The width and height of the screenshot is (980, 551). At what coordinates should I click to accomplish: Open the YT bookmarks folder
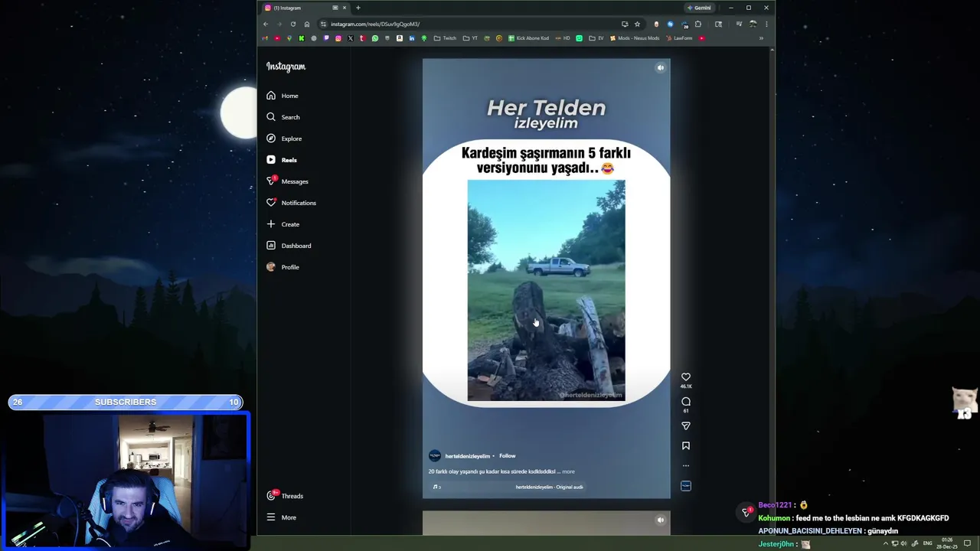469,38
